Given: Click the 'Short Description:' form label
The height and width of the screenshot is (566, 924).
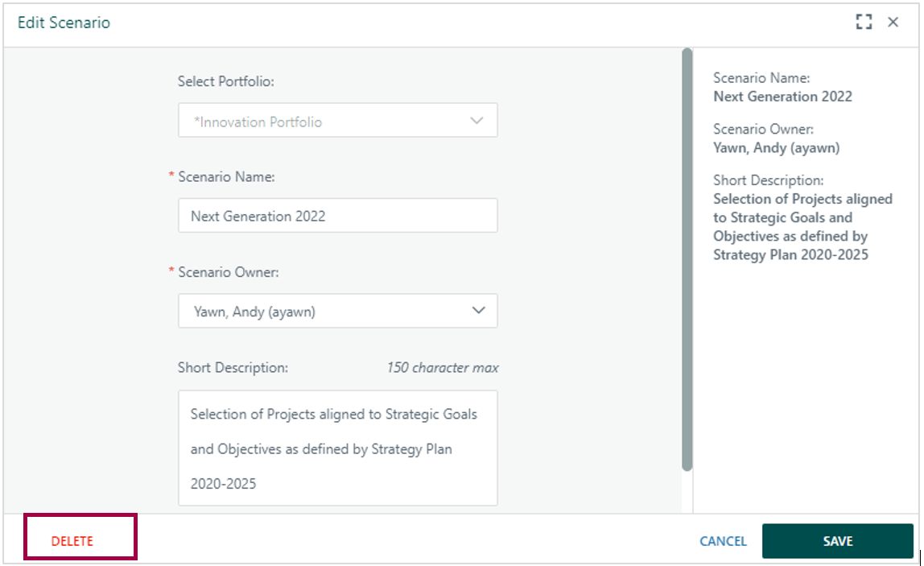Looking at the screenshot, I should coord(233,368).
